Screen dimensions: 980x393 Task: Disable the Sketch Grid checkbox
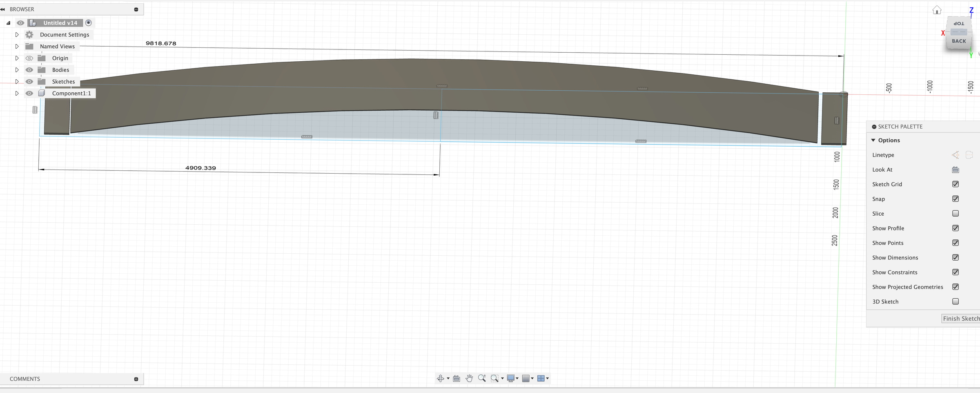[x=955, y=184]
